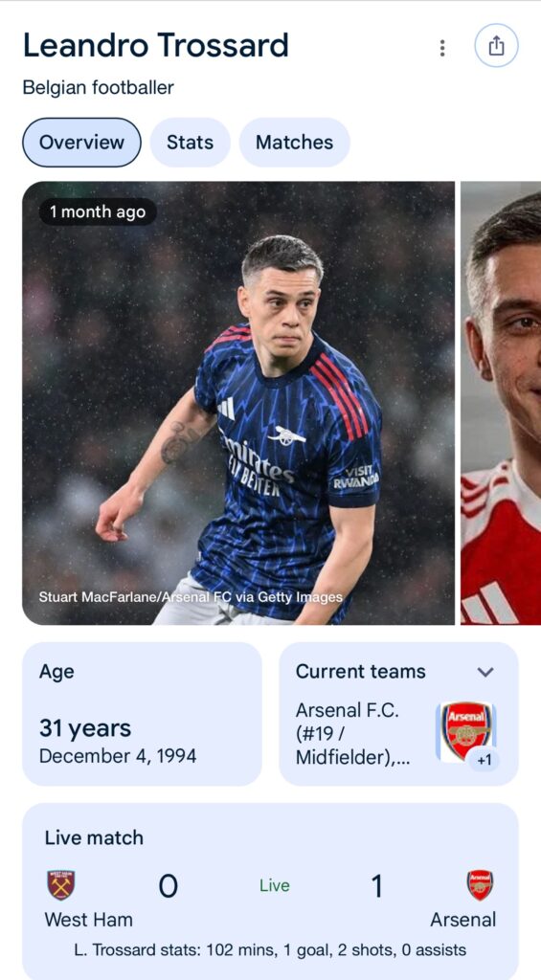The height and width of the screenshot is (980, 541).
Task: Open the Live match card heading
Action: 94,837
